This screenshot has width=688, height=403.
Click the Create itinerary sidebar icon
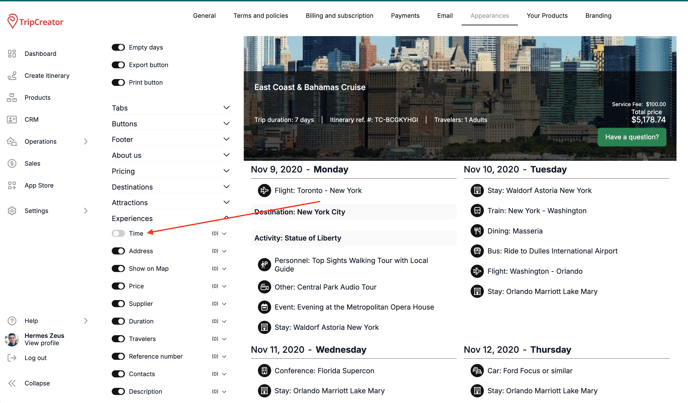(12, 76)
